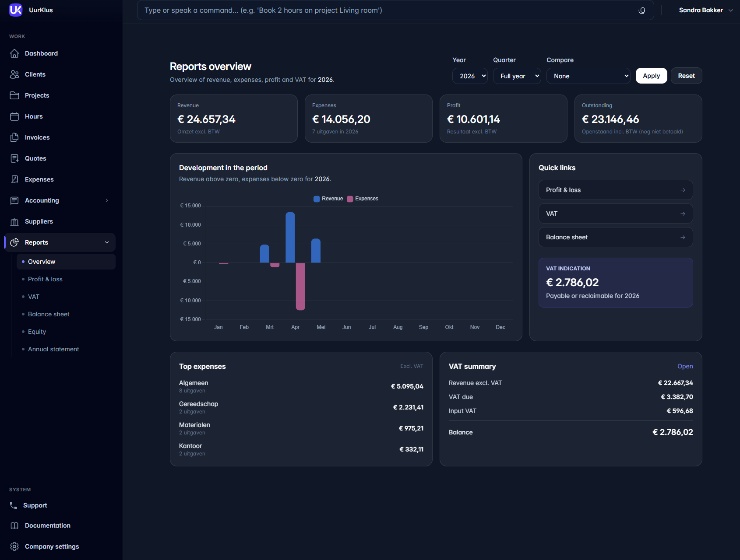Click the Quotes icon in sidebar
Viewport: 740px width, 560px height.
point(14,158)
